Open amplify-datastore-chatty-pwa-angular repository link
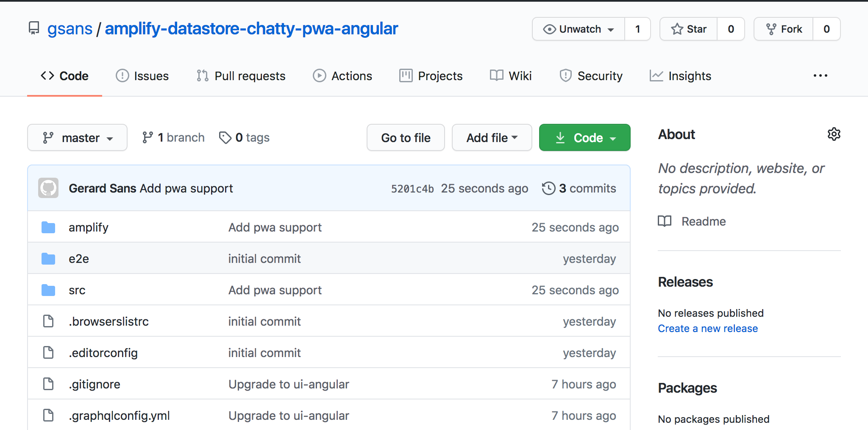868x430 pixels. click(x=251, y=28)
